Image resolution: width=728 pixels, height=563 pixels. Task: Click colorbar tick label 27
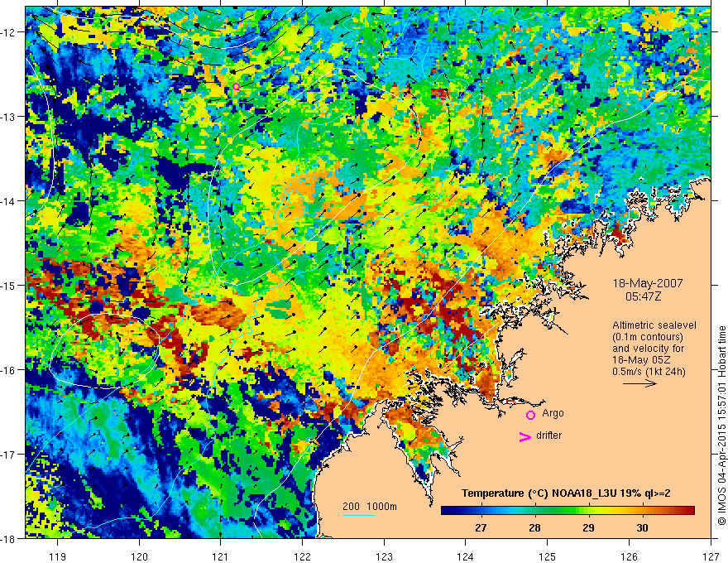point(481,527)
